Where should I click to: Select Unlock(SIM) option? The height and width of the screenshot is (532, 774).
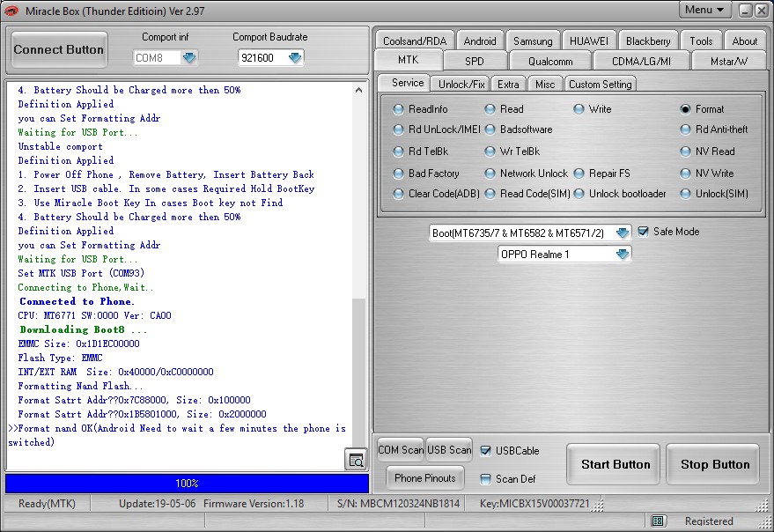click(x=685, y=194)
